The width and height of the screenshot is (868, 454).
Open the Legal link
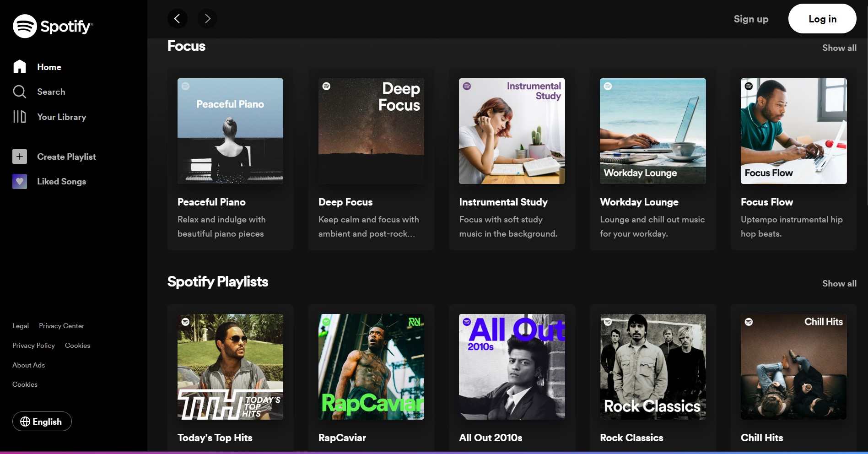[21, 326]
